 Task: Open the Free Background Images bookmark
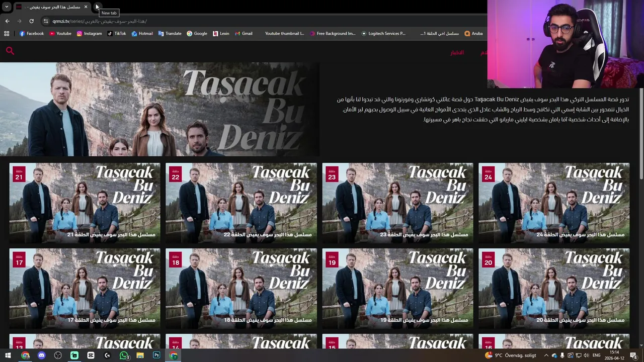click(333, 34)
